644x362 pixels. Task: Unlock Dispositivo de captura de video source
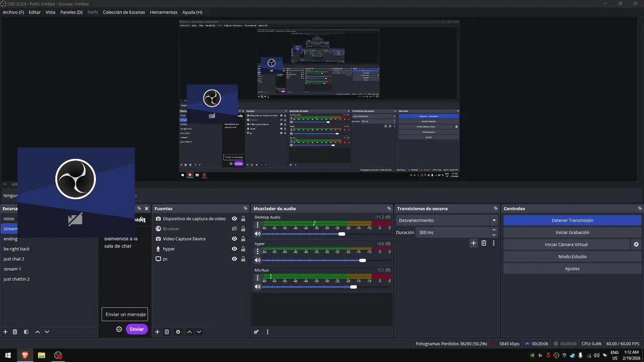[x=244, y=219]
